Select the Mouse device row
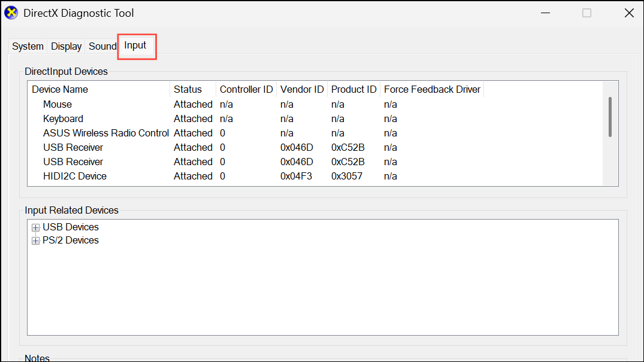 click(57, 104)
